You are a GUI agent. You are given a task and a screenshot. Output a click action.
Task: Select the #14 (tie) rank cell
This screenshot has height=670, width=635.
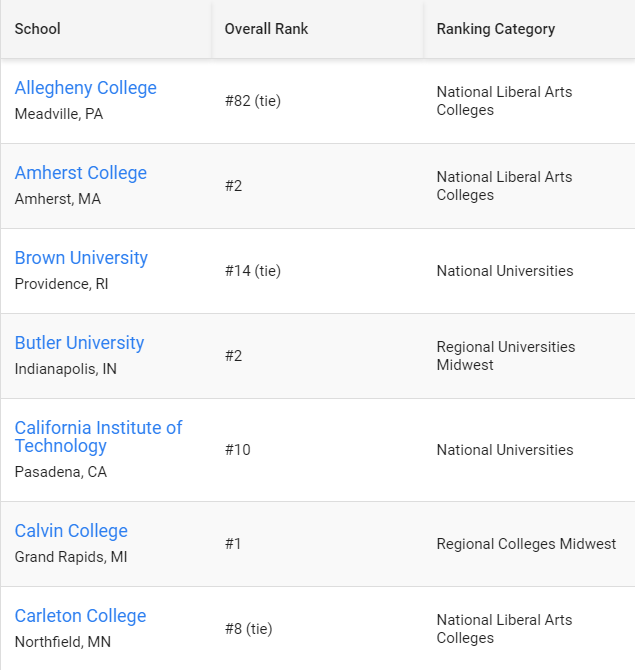click(x=252, y=271)
